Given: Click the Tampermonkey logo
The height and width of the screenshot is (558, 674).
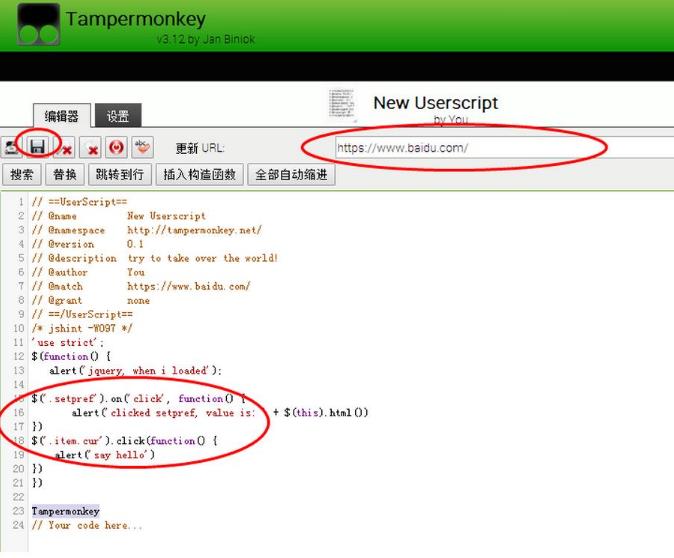Looking at the screenshot, I should click(x=38, y=24).
